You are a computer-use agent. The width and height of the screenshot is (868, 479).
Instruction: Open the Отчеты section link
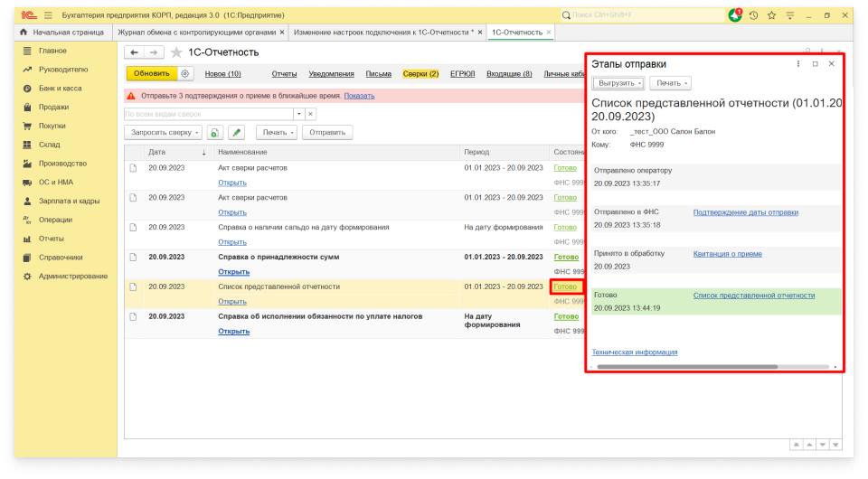coord(284,74)
